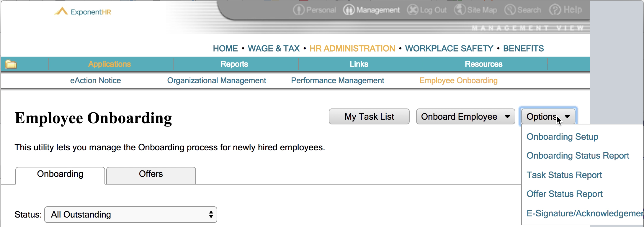Select Task Status Report menu entry
Screen dimensions: 644x227
tap(564, 175)
